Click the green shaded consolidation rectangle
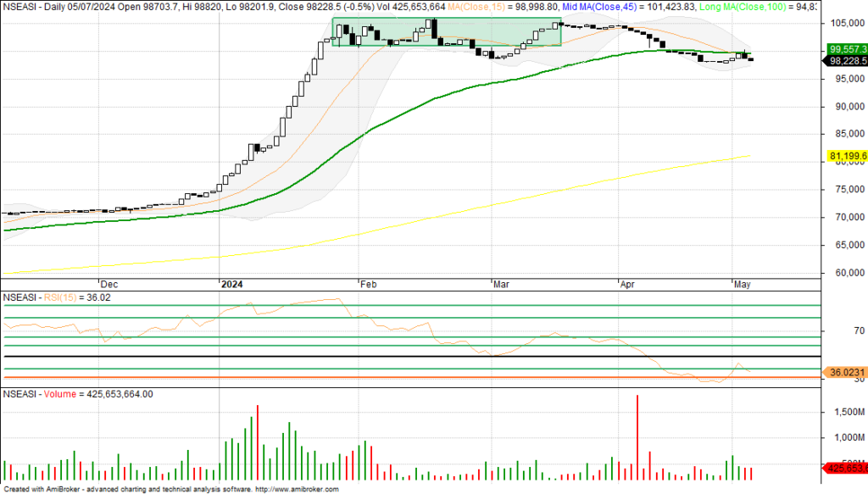 tap(447, 32)
